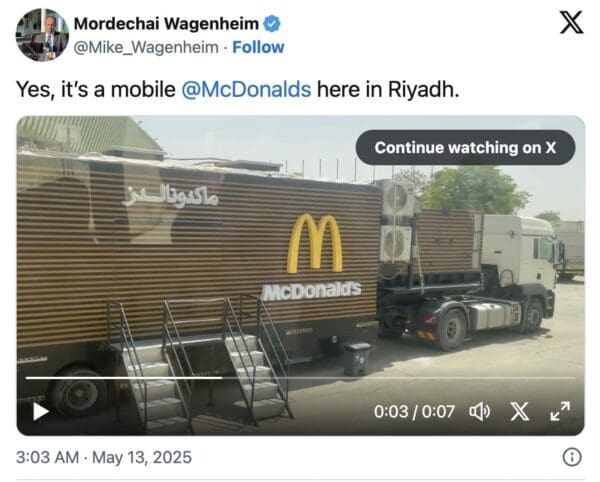Viewport: 600px width, 482px height.
Task: Click the 0:03 / 0:07 time display
Action: pos(414,412)
